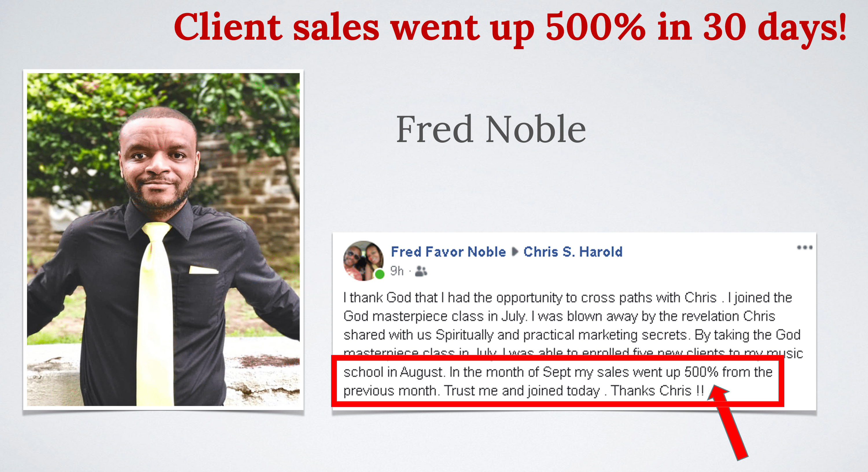
Task: Click the green online status dot
Action: [x=380, y=274]
